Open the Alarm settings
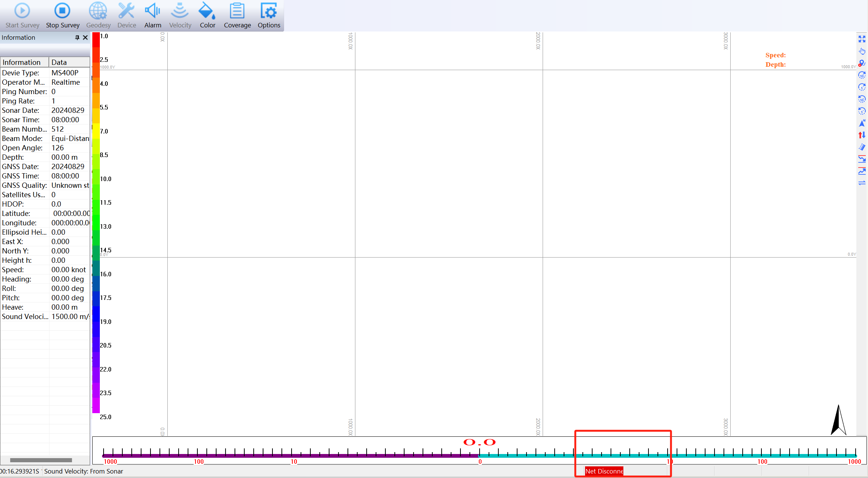The height and width of the screenshot is (478, 868). pyautogui.click(x=153, y=15)
